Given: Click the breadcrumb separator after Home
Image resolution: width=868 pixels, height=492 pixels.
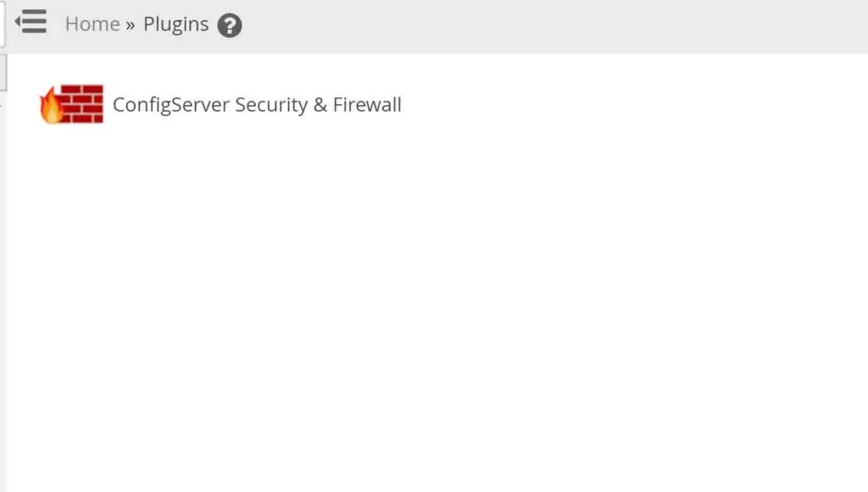Looking at the screenshot, I should click(130, 25).
